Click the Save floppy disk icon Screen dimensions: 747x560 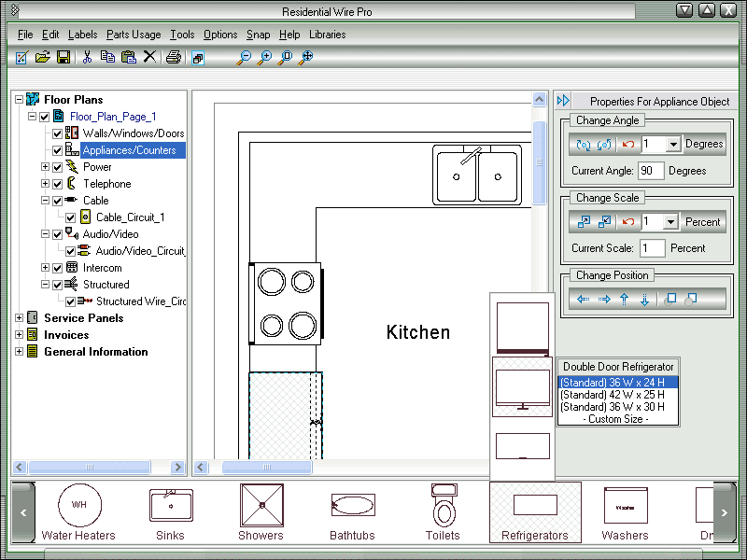(63, 58)
